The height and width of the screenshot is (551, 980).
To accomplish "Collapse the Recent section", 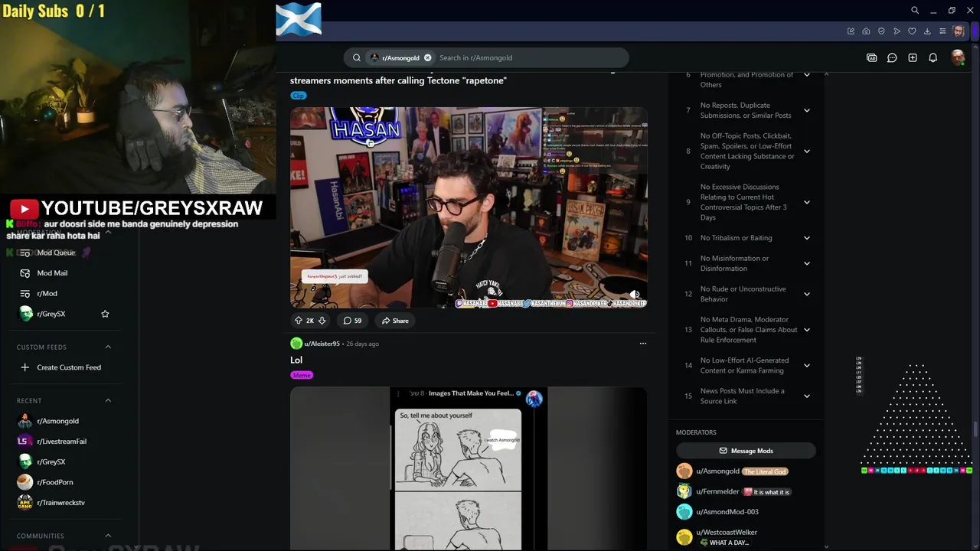I will (x=108, y=400).
